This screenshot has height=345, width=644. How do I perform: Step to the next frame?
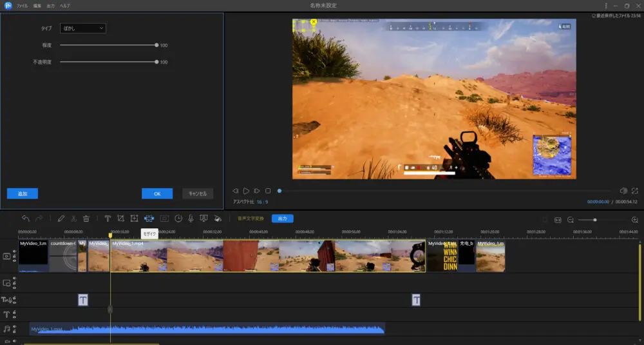click(257, 191)
